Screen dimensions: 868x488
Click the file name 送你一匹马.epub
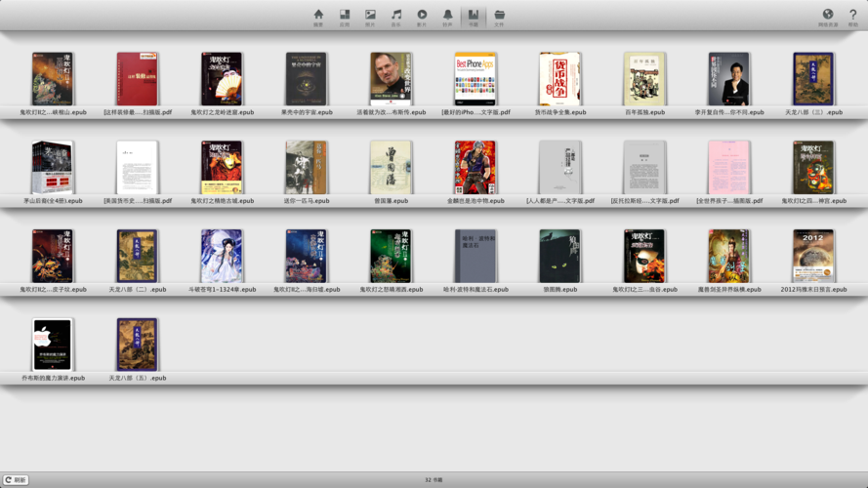click(307, 201)
